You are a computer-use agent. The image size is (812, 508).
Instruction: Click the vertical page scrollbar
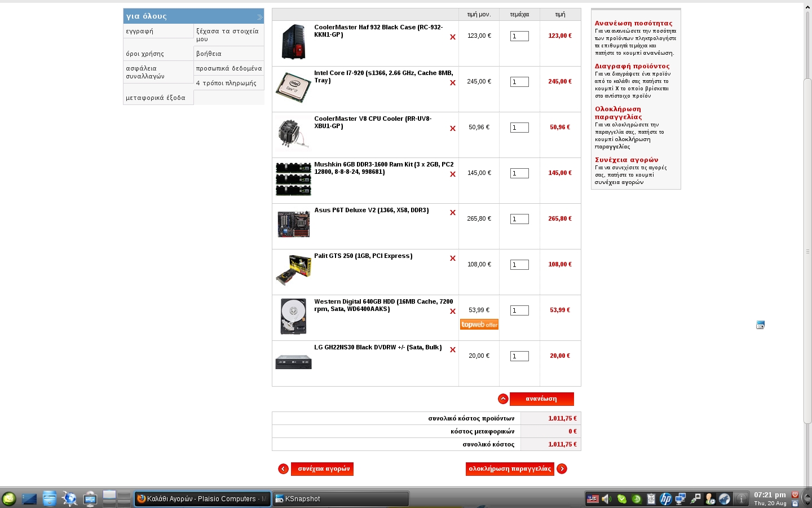point(807,251)
